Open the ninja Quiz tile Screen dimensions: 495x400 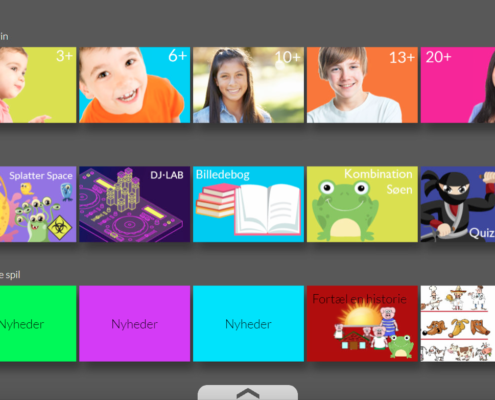[x=458, y=204]
